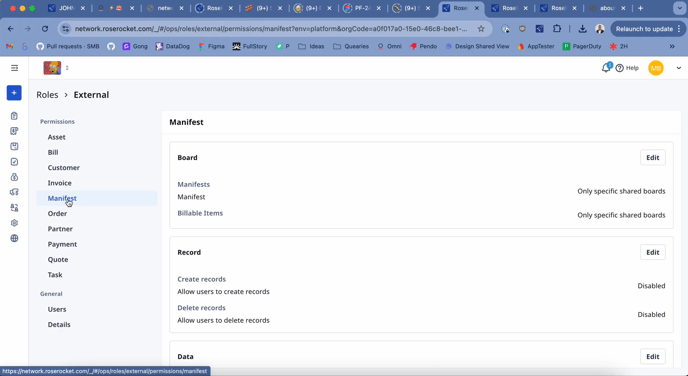Expand the user account dropdown chevron
Image resolution: width=688 pixels, height=376 pixels.
tap(678, 68)
